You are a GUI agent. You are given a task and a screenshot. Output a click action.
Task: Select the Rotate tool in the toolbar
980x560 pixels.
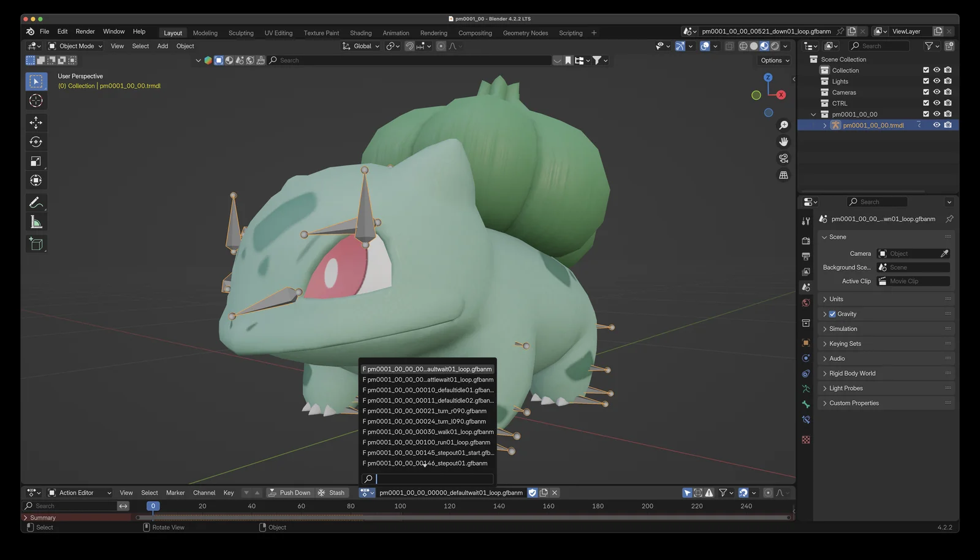(36, 142)
